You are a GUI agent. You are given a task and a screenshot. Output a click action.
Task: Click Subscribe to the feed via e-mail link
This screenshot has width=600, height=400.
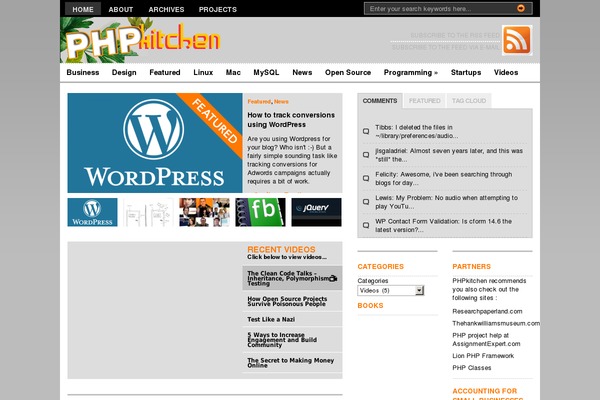pos(445,47)
